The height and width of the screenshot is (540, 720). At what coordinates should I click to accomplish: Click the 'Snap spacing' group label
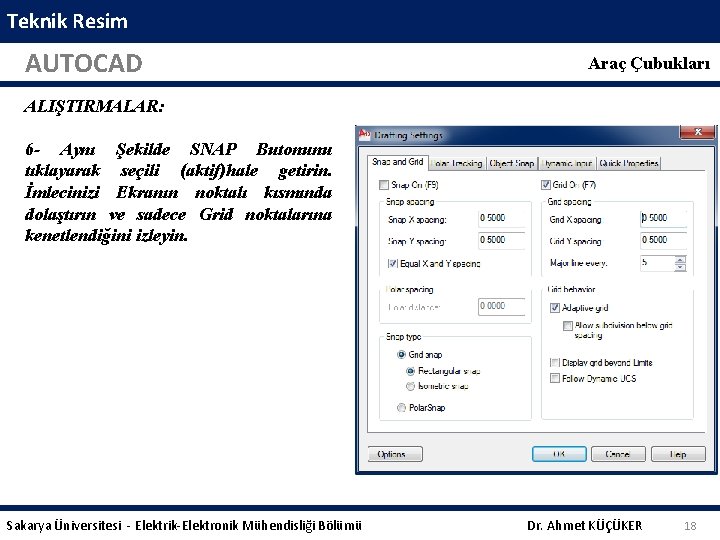coord(410,202)
